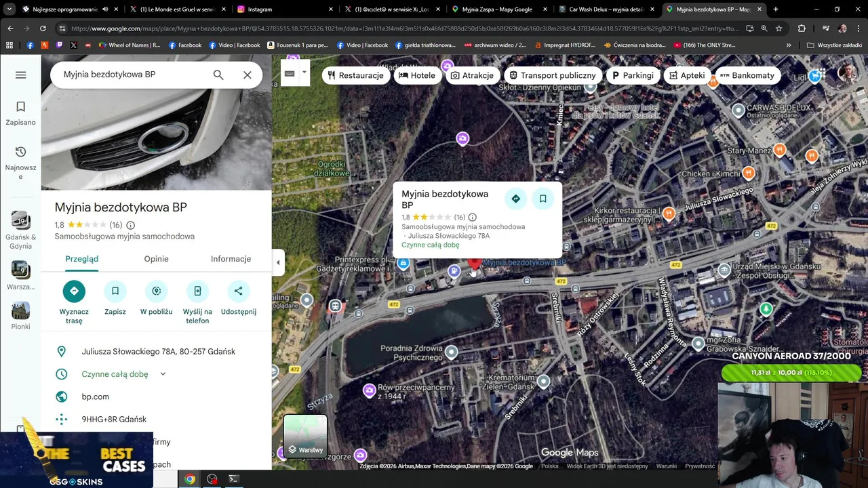868x488 pixels.
Task: Click the Polska link in the map footer
Action: (549, 466)
